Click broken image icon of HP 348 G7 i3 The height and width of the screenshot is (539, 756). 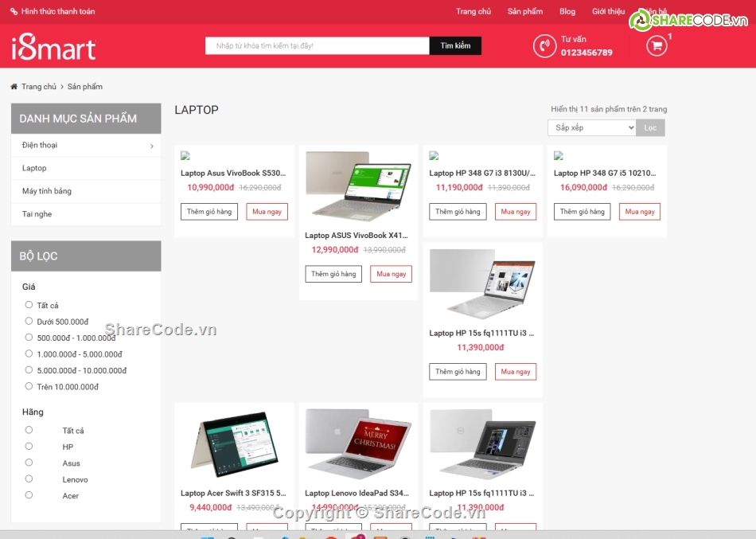coord(434,155)
